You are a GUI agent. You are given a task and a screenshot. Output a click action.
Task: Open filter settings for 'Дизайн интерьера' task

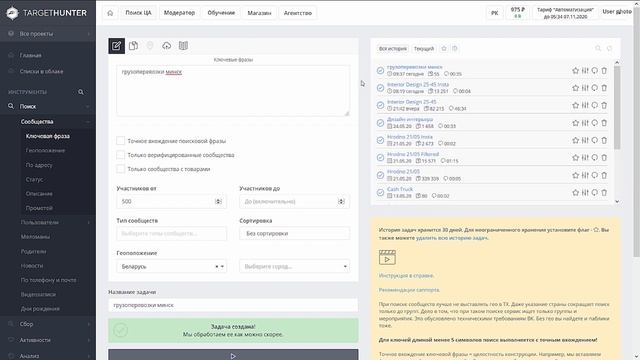pos(585,123)
